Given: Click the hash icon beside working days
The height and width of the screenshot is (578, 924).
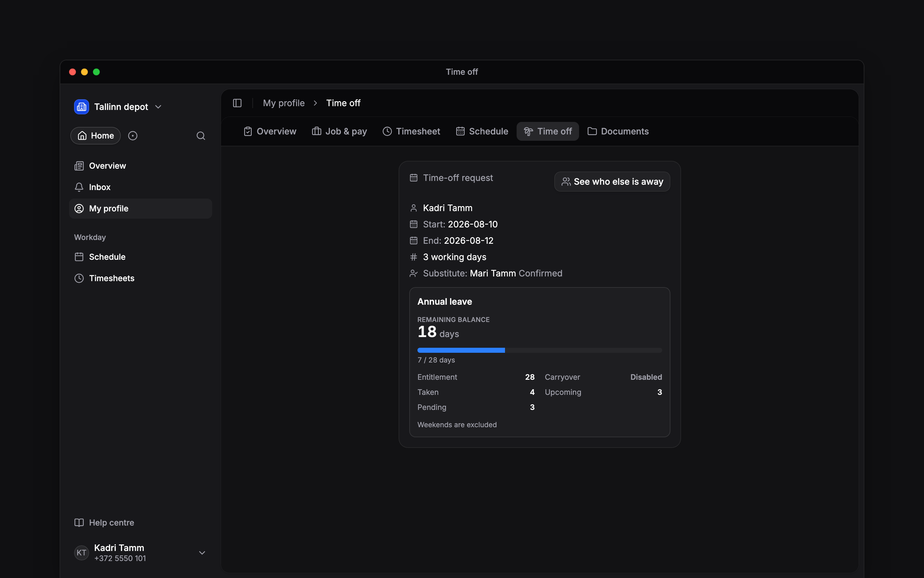Looking at the screenshot, I should tap(414, 257).
